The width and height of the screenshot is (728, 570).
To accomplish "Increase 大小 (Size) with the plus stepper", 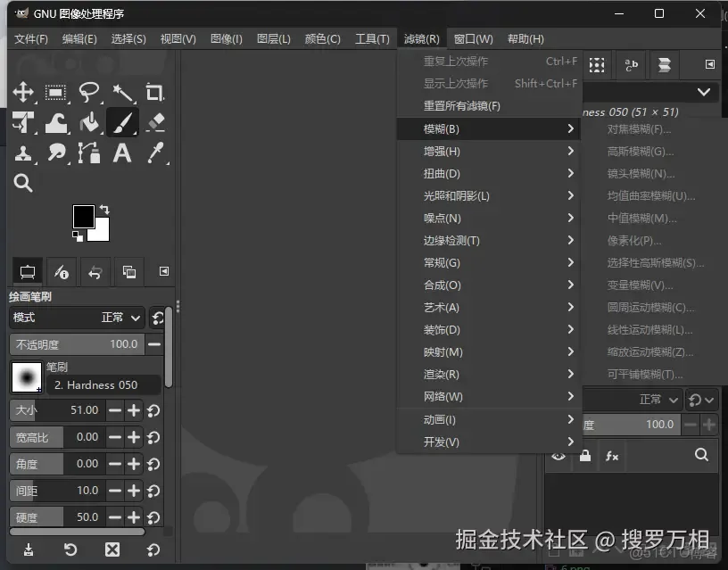I will pyautogui.click(x=132, y=410).
